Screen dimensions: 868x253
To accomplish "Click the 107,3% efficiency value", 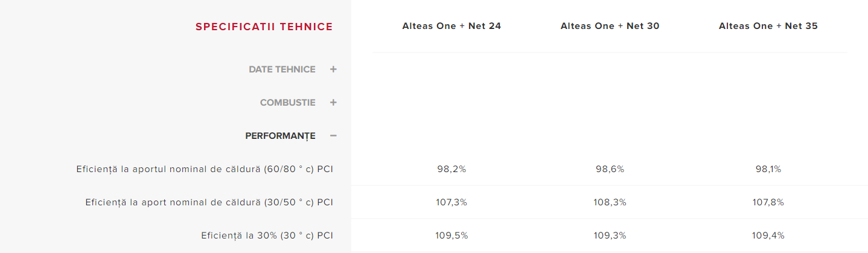I will 452,202.
